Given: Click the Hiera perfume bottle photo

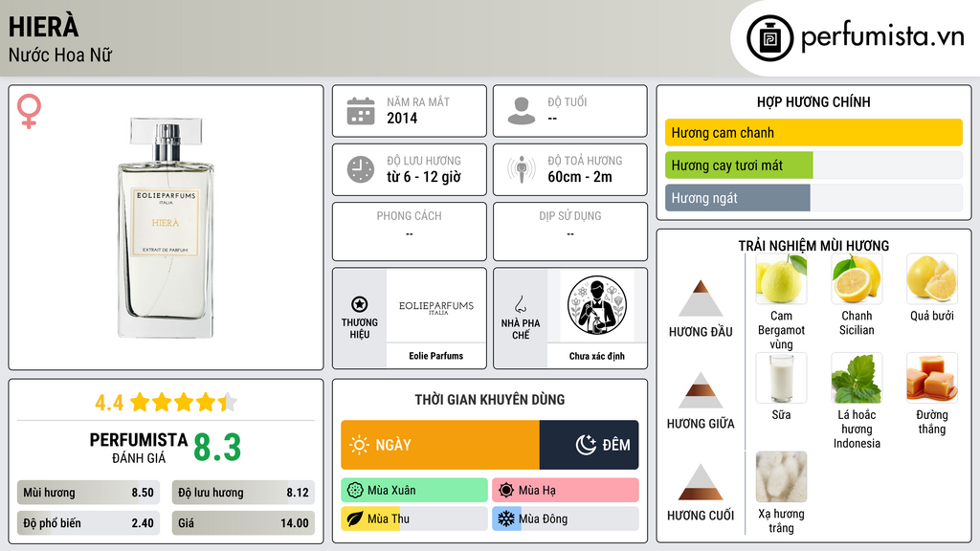Looking at the screenshot, I should point(166,228).
